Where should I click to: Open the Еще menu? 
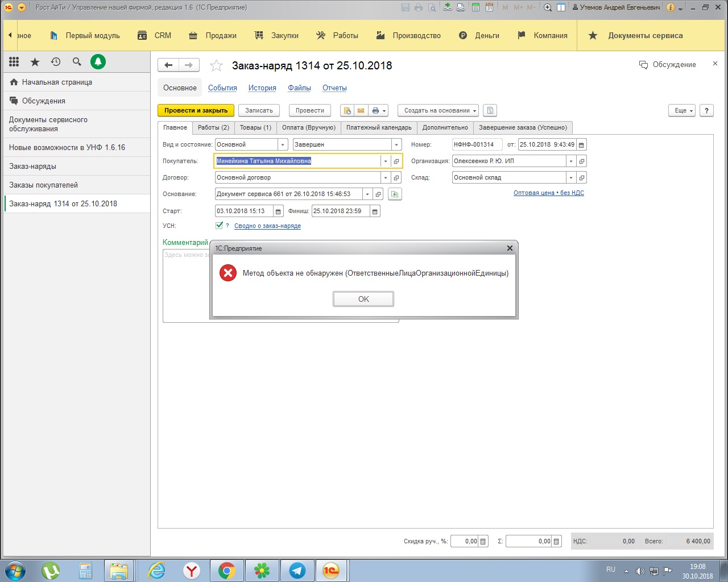coord(683,111)
